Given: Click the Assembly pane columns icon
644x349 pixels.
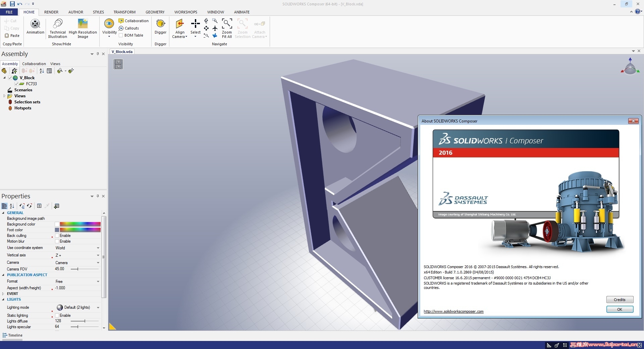Looking at the screenshot, I should (49, 71).
